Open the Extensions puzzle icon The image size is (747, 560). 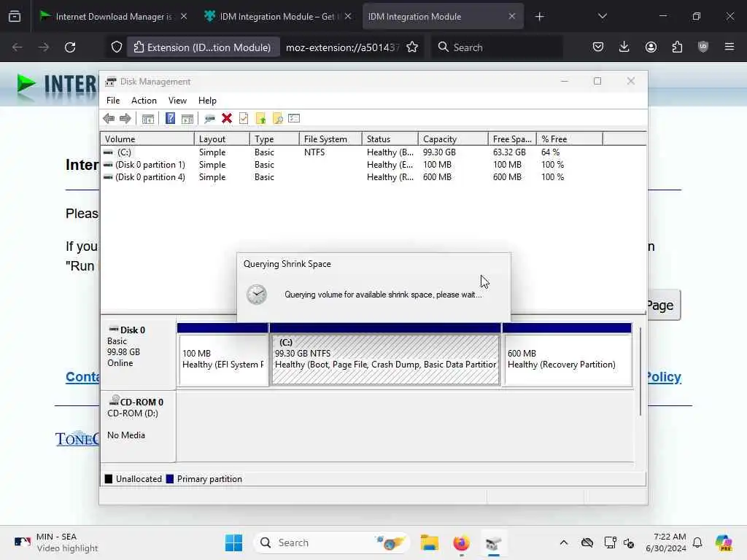pyautogui.click(x=677, y=47)
